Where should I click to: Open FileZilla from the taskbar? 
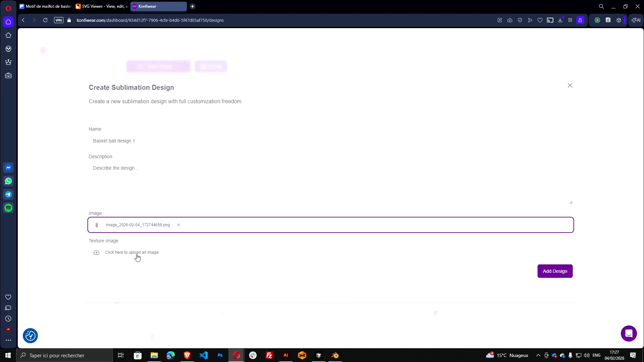point(269,355)
